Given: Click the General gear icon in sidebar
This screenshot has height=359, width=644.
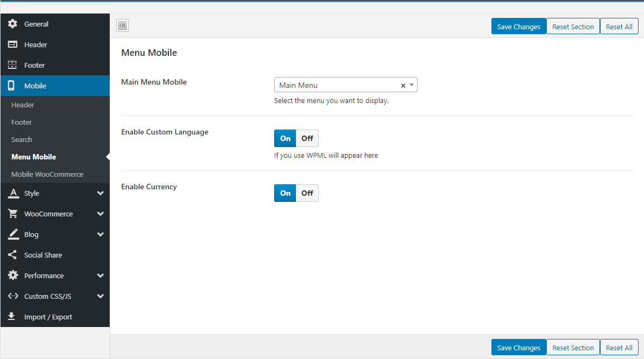Looking at the screenshot, I should (x=12, y=24).
